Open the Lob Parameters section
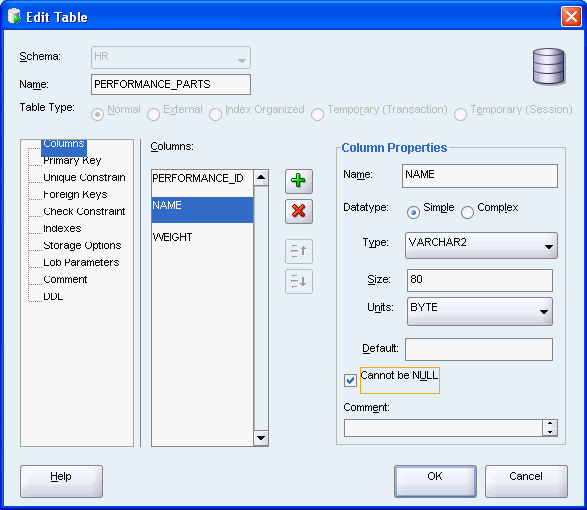The height and width of the screenshot is (510, 587). (81, 262)
